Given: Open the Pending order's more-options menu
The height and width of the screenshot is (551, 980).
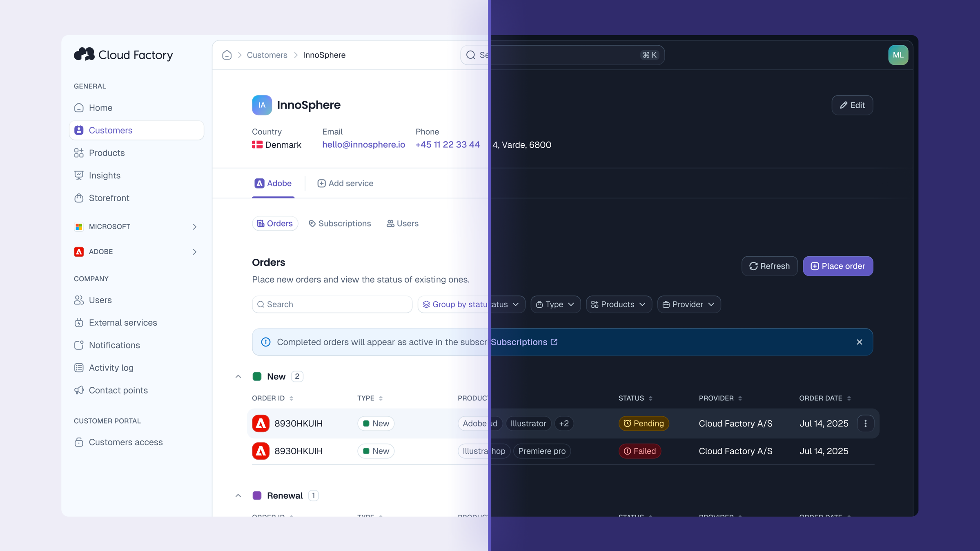Looking at the screenshot, I should pyautogui.click(x=865, y=424).
